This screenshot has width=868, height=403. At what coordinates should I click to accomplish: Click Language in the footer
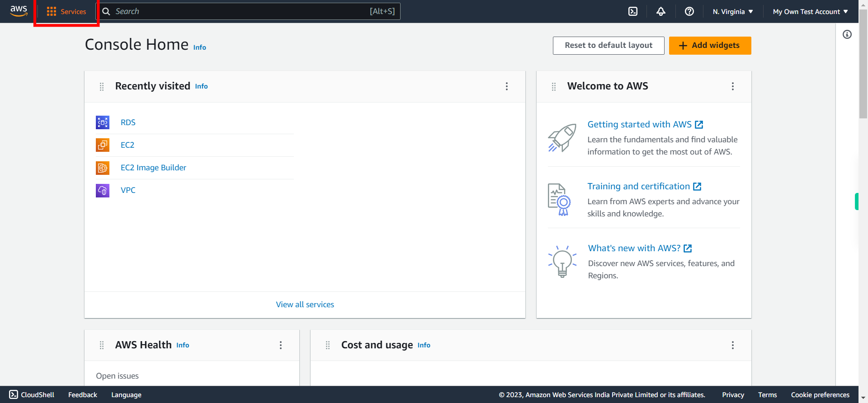pos(126,395)
